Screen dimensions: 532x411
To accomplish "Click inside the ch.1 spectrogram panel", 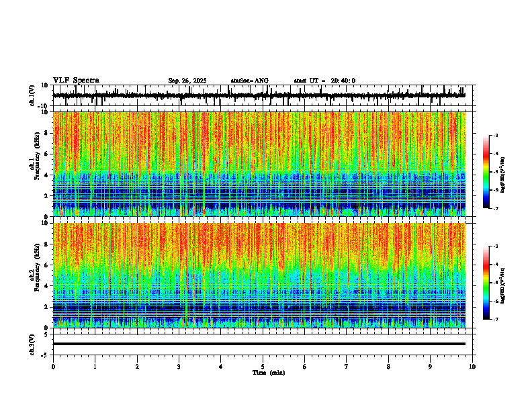I will coord(259,164).
